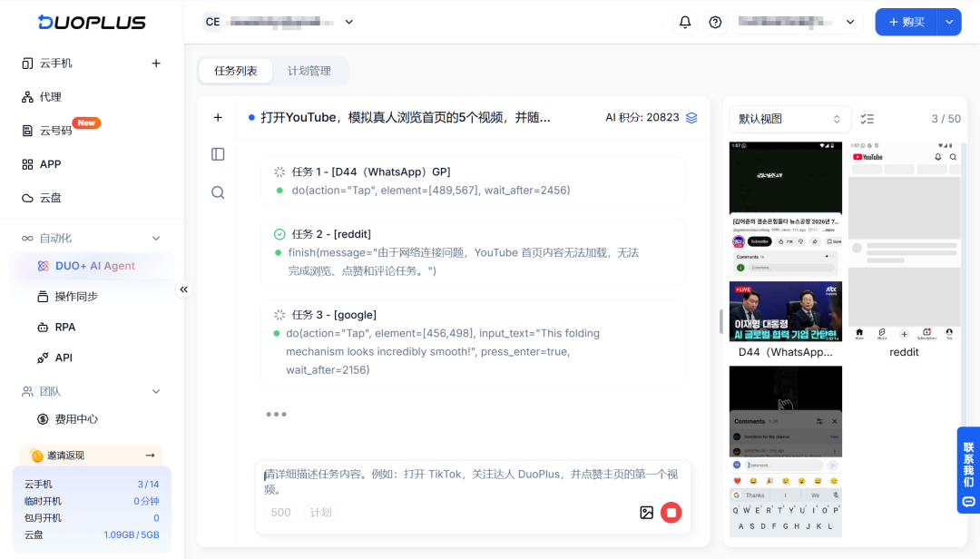Viewport: 980px width, 559px height.
Task: Focus the task description input field
Action: pyautogui.click(x=473, y=482)
